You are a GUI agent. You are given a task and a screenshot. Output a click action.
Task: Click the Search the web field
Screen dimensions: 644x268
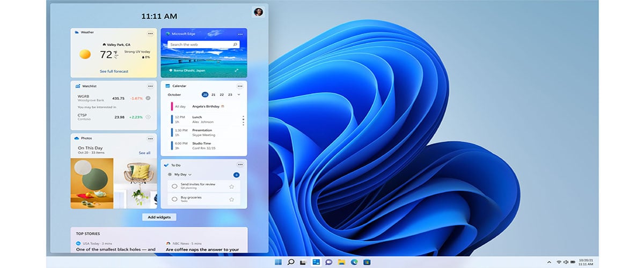(204, 44)
